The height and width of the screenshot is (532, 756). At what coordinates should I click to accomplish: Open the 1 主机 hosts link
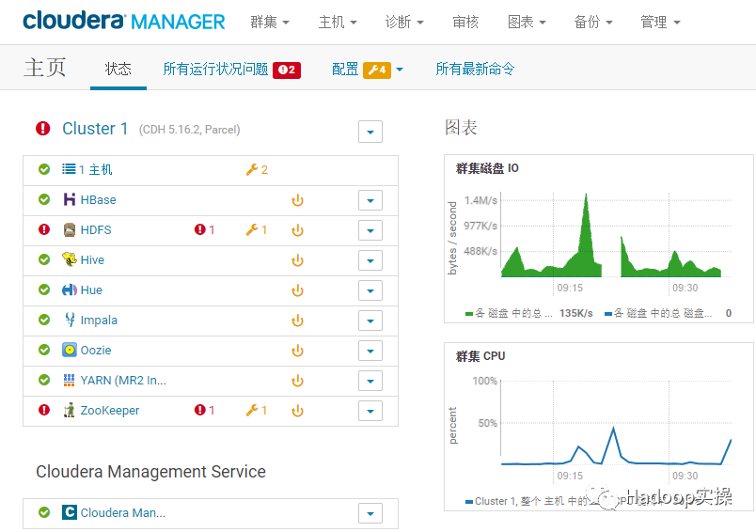(x=96, y=169)
